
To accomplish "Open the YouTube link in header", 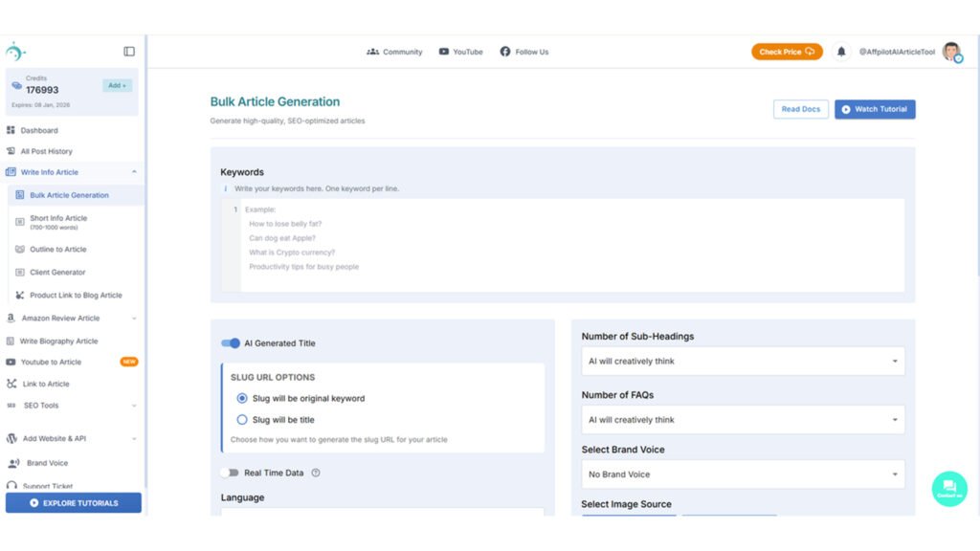I will click(x=460, y=52).
